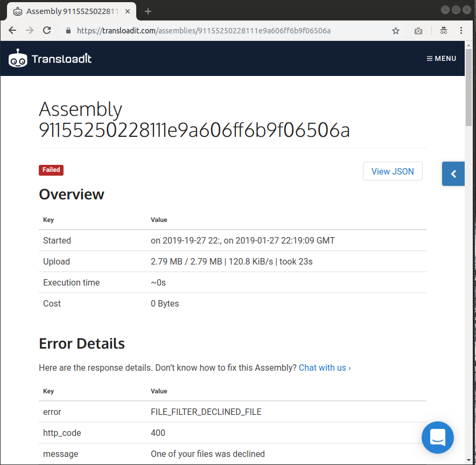Click the incognito spy extension icon
476x465 pixels.
[x=444, y=30]
